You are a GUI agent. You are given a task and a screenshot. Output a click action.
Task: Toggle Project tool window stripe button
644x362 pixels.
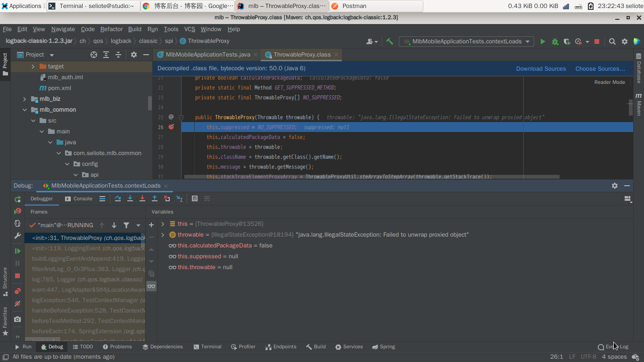[x=5, y=64]
